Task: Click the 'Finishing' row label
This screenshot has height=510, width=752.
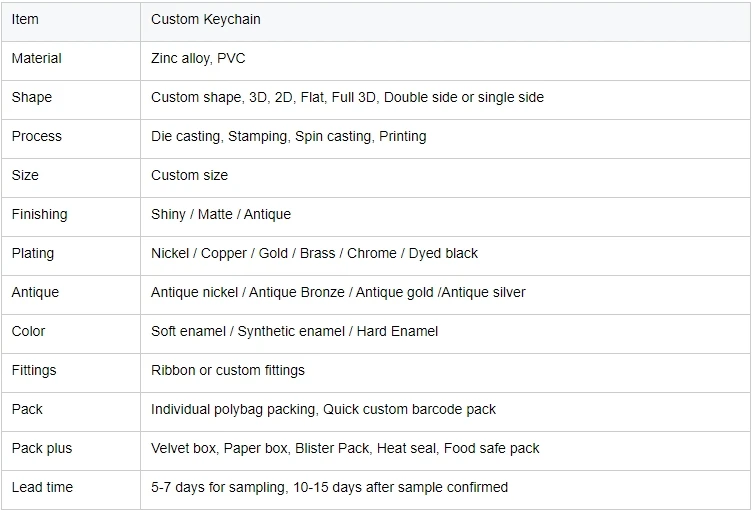Action: (x=40, y=215)
